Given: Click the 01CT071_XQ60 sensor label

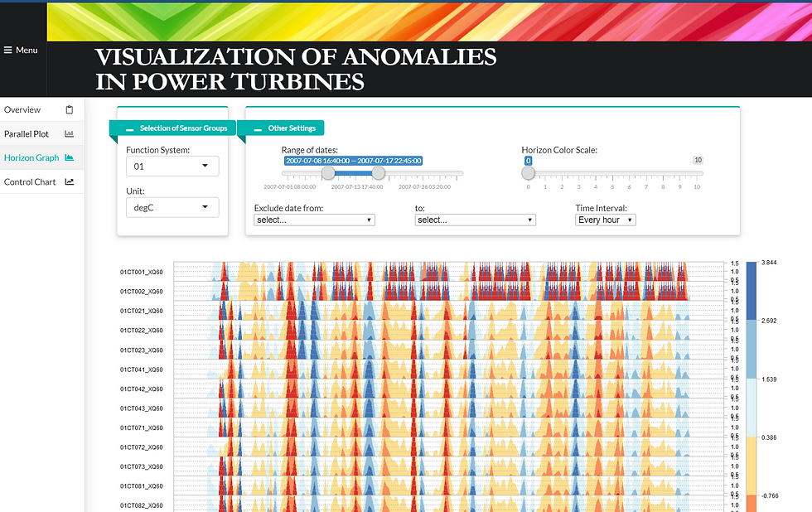Looking at the screenshot, I should coord(142,427).
